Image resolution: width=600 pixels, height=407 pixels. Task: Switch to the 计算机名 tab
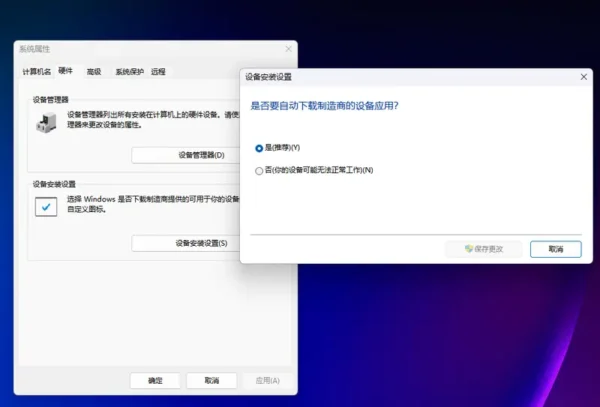click(36, 72)
